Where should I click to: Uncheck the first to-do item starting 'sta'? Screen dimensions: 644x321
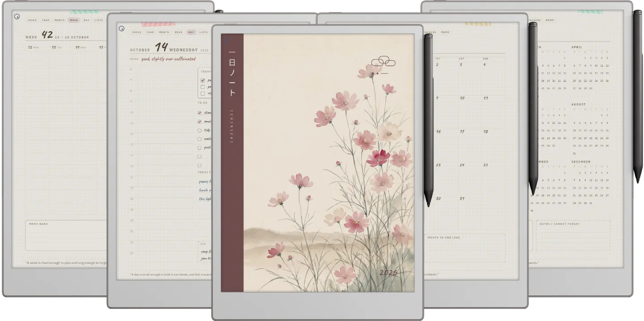199,113
